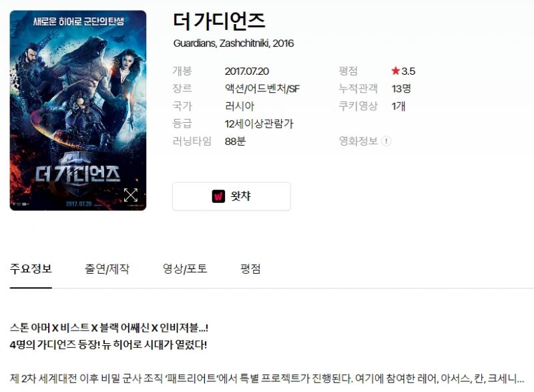Click the 2017.07.20 release date
534x392 pixels.
247,71
